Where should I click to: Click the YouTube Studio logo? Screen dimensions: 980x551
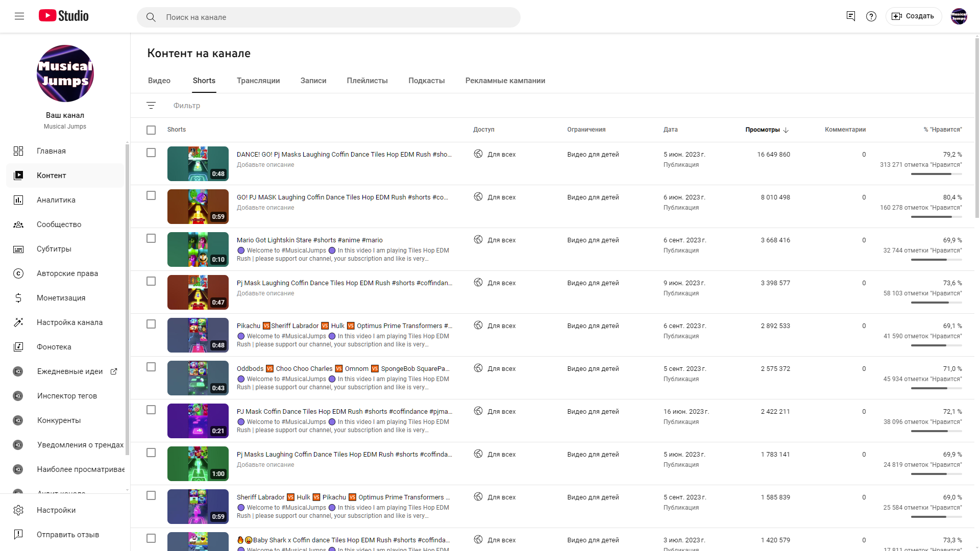pos(64,16)
